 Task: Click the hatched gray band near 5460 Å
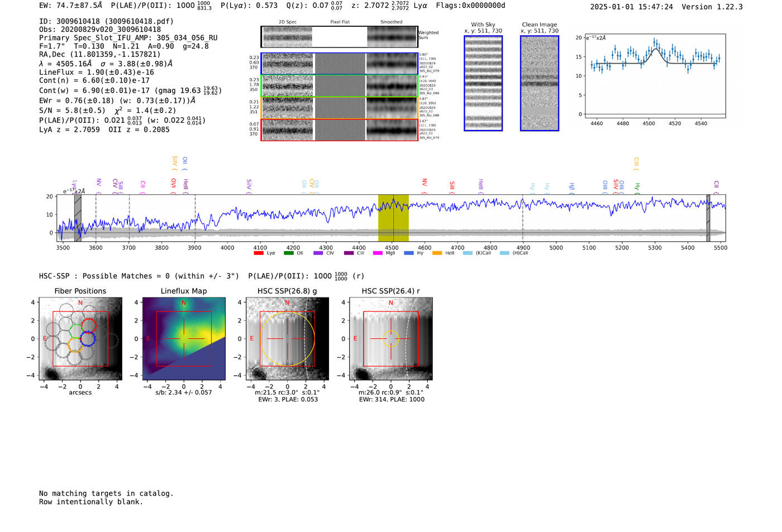[x=708, y=218]
